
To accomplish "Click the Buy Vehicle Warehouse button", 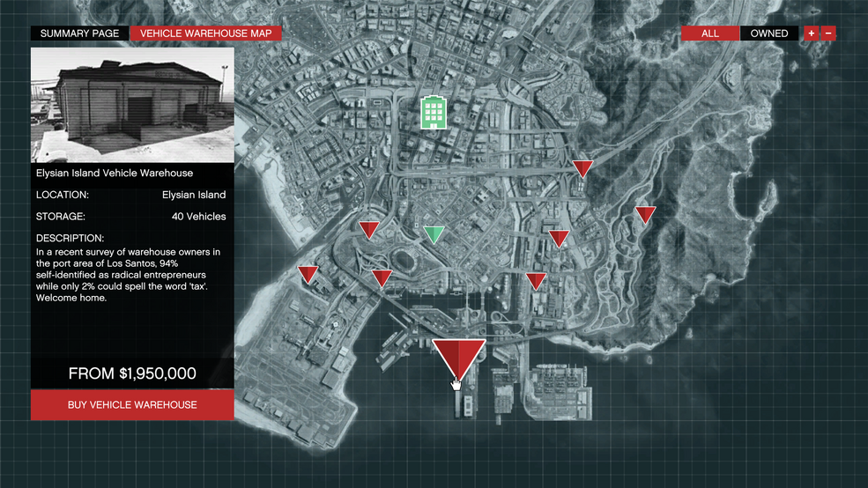I will [132, 404].
